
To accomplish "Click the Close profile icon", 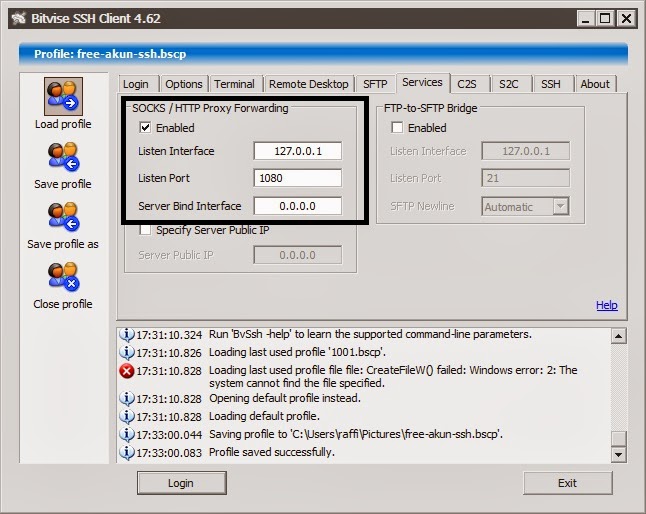I will 63,277.
